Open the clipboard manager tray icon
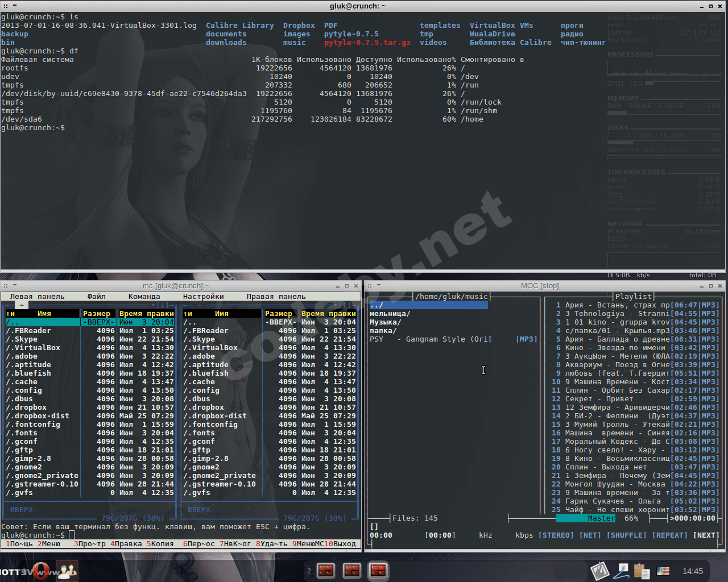 (x=642, y=571)
